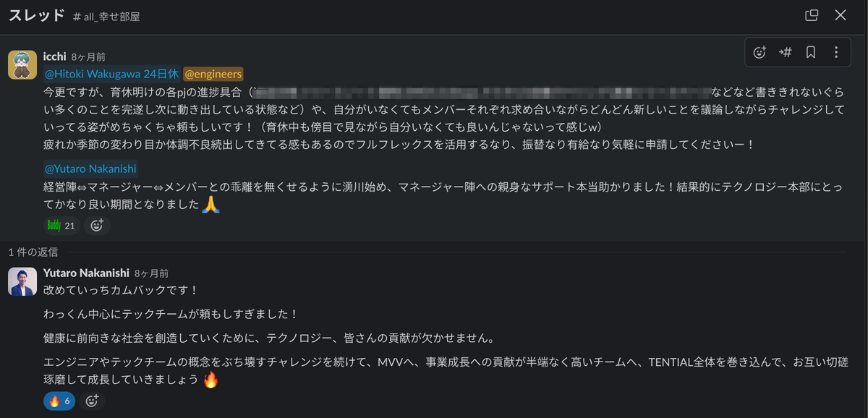The height and width of the screenshot is (418, 868).
Task: Open icchi's profile via the avatar
Action: [x=22, y=65]
